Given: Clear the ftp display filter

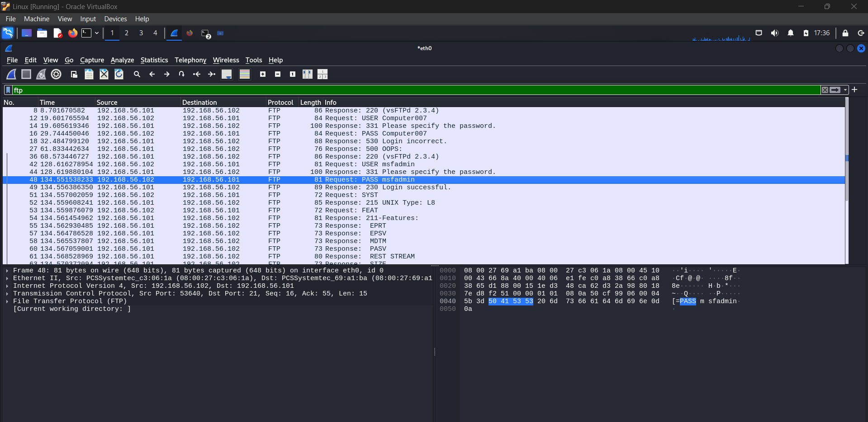Looking at the screenshot, I should (825, 90).
